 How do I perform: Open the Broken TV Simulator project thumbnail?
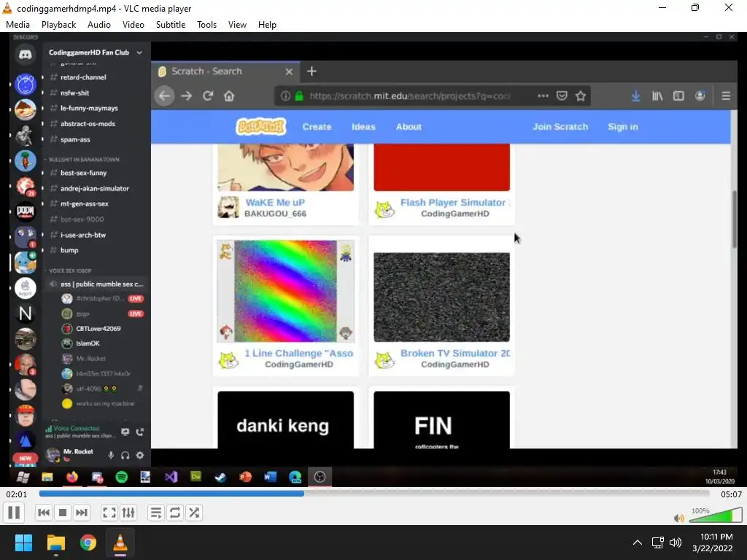click(441, 297)
